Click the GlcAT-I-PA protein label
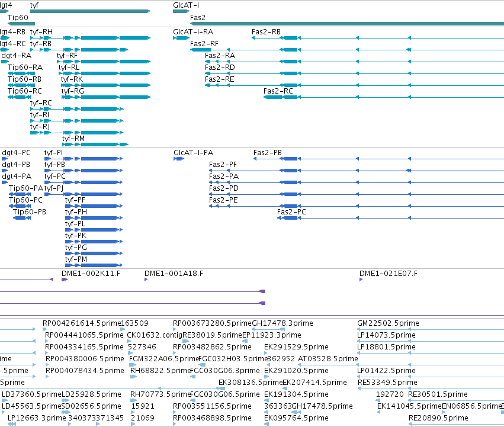The width and height of the screenshot is (504, 427). click(x=194, y=153)
